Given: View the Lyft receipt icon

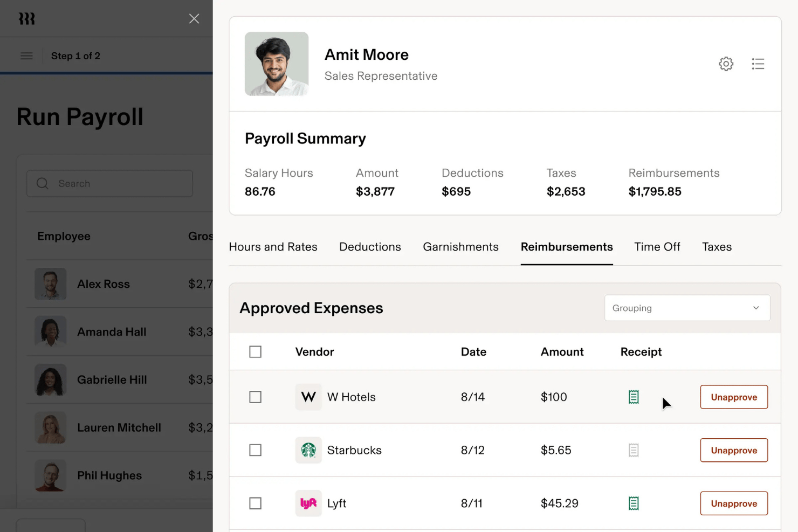Looking at the screenshot, I should point(634,503).
